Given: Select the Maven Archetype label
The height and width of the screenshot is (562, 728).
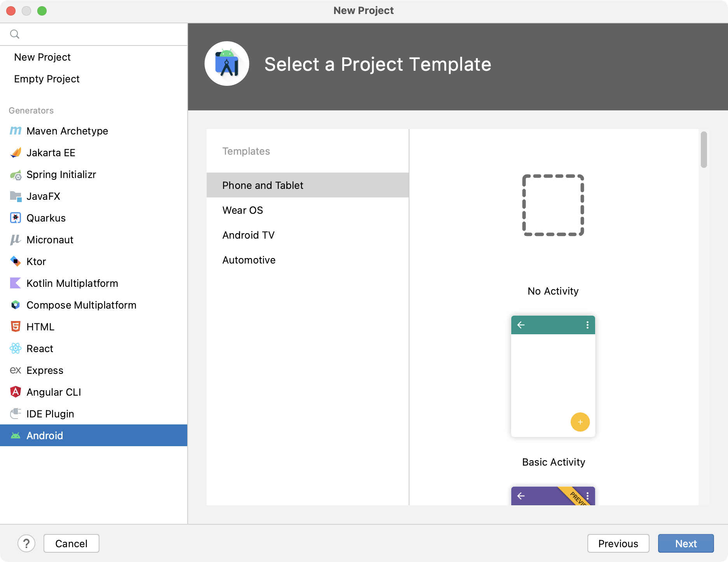Looking at the screenshot, I should point(67,131).
